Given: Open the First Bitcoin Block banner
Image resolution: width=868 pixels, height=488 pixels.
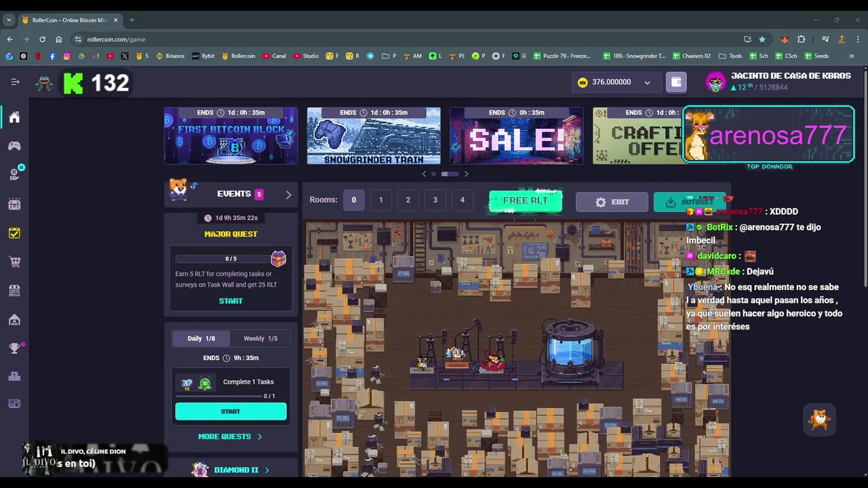Looking at the screenshot, I should tap(231, 136).
